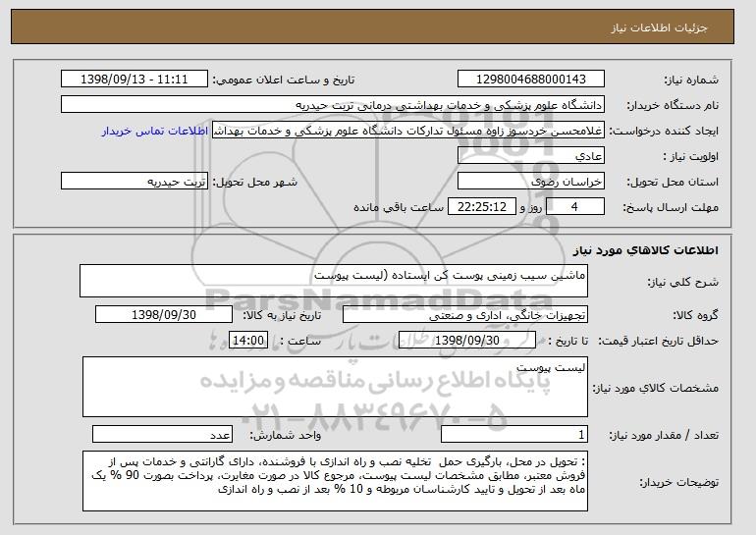Viewport: 756px width, 535px height.
Task: Click the buyer notes text area
Action: pyautogui.click(x=335, y=481)
